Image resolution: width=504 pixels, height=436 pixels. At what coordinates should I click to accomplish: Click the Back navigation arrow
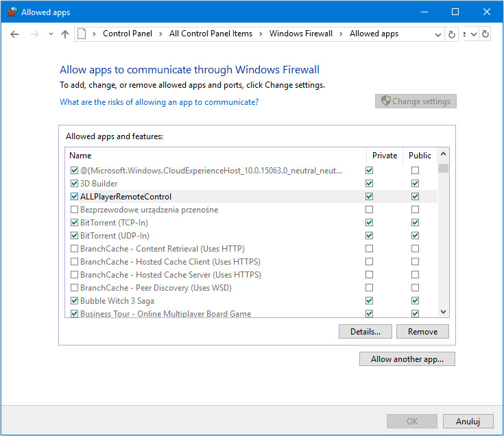(x=14, y=34)
